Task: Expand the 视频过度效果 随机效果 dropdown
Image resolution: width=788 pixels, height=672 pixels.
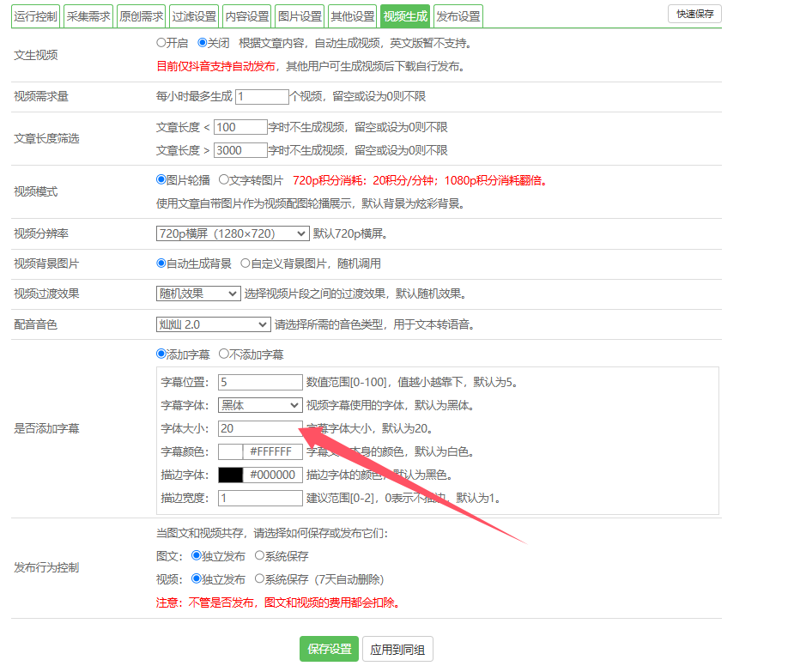Action: point(198,294)
